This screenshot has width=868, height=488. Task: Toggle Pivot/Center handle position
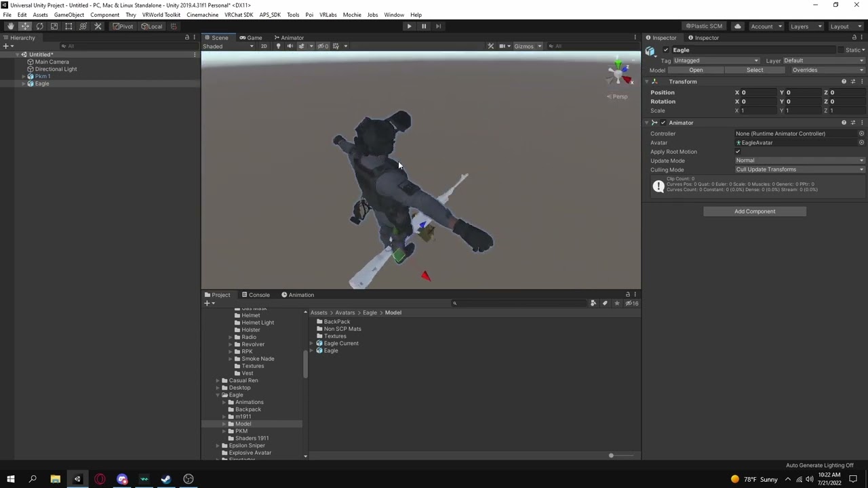[x=123, y=26]
